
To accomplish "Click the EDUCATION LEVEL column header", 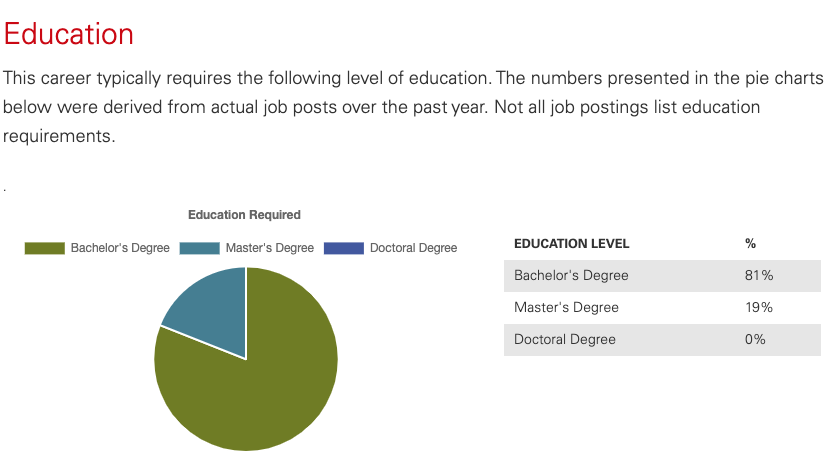I will click(x=572, y=244).
